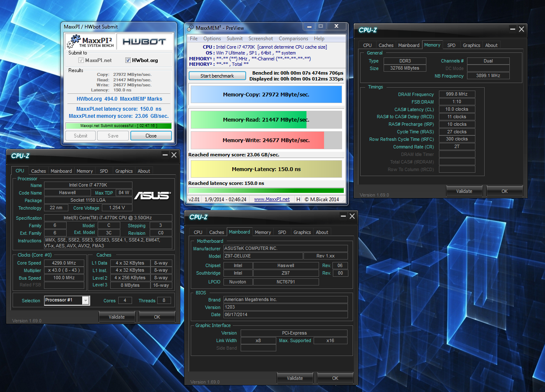545x392 pixels.
Task: Click the Memory-Latency 150.0 ns bar
Action: [x=266, y=169]
